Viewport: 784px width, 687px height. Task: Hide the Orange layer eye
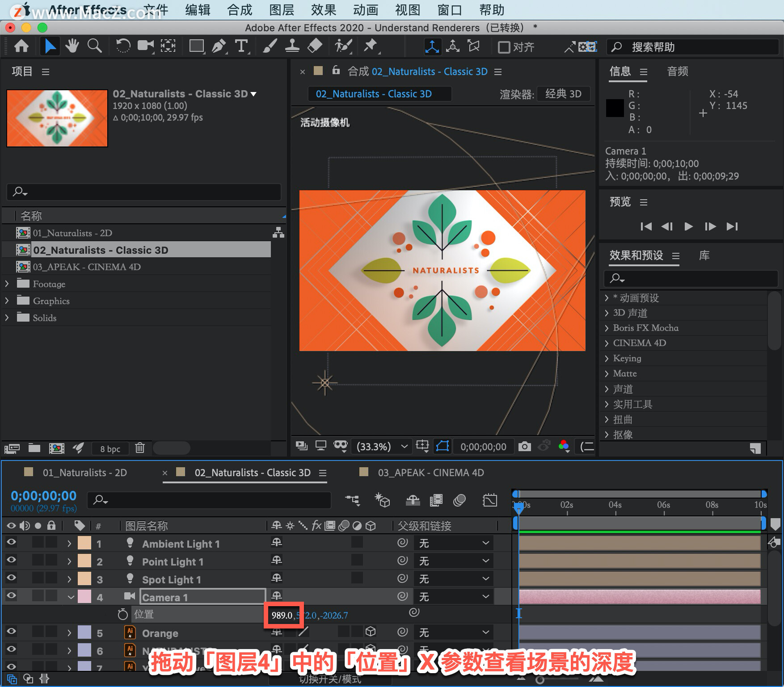pyautogui.click(x=11, y=632)
